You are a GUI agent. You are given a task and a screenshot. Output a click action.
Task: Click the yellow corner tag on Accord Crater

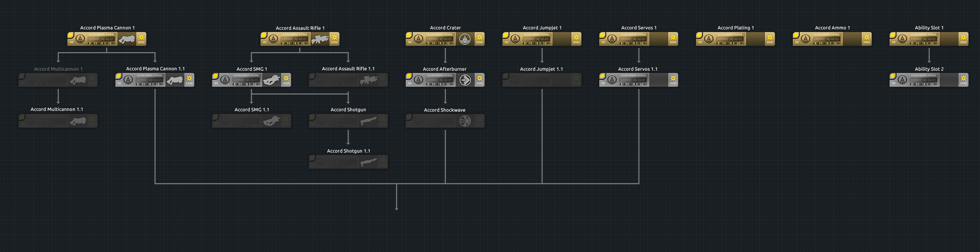[x=409, y=35]
